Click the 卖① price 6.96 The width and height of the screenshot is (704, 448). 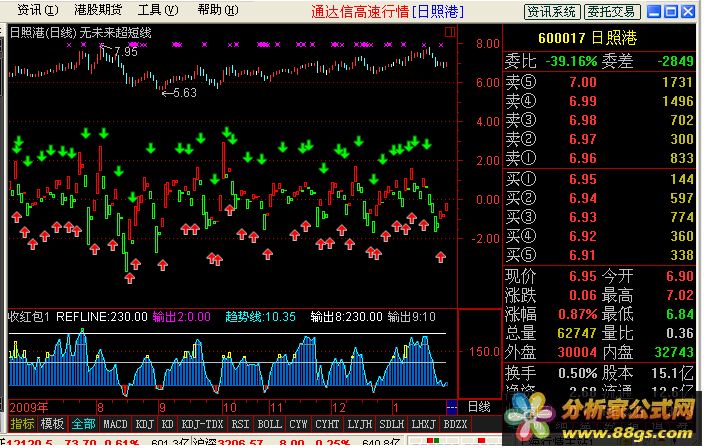[x=583, y=158]
